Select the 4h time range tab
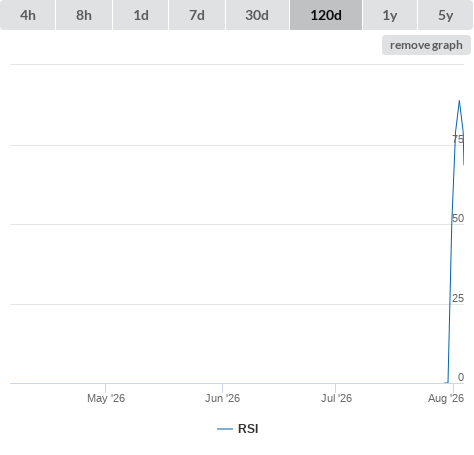474x455 pixels. click(28, 15)
